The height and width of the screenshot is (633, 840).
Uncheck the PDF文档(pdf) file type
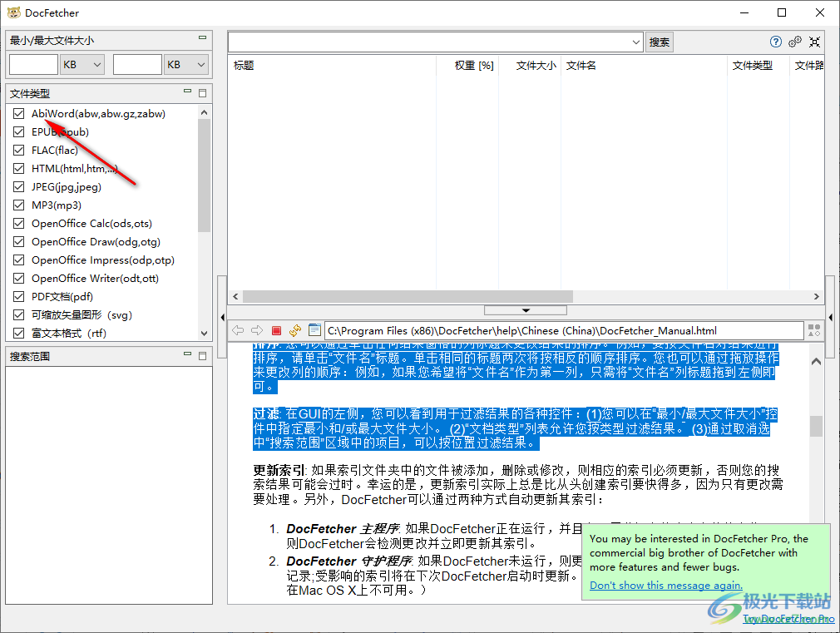[19, 296]
